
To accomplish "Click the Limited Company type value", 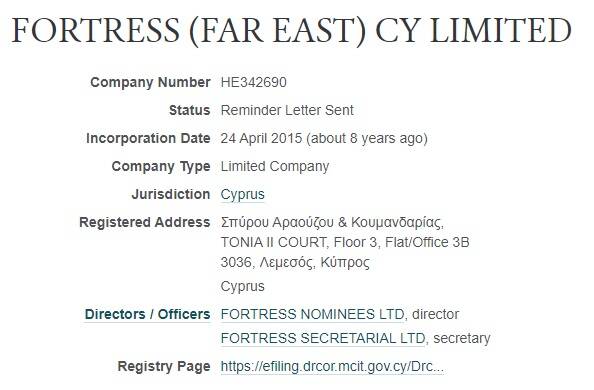I will point(275,166).
